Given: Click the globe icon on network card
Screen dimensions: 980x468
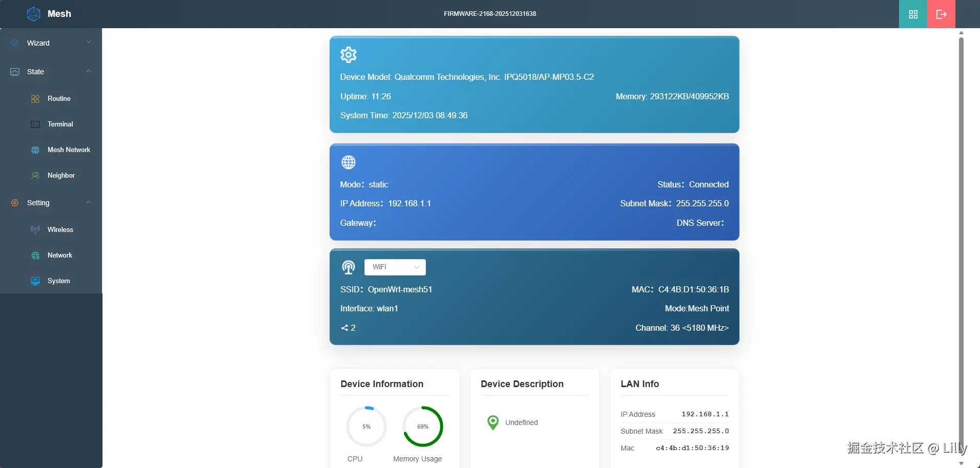Looking at the screenshot, I should pyautogui.click(x=349, y=162).
